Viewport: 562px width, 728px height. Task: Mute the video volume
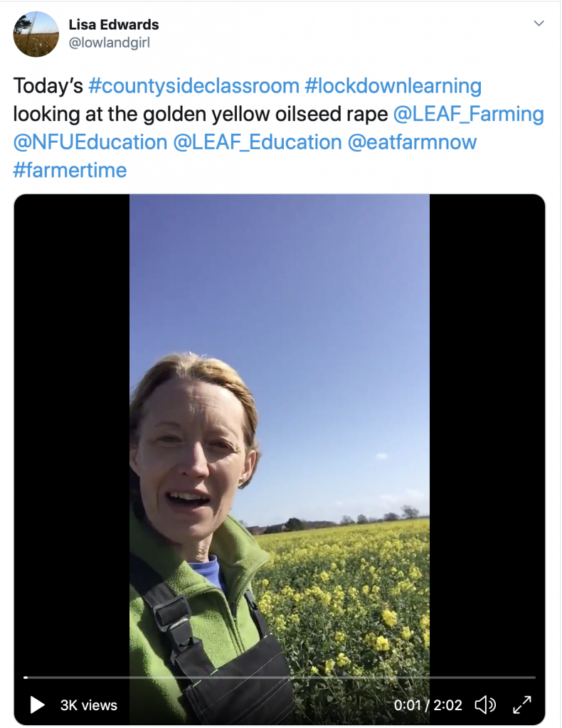click(x=485, y=705)
